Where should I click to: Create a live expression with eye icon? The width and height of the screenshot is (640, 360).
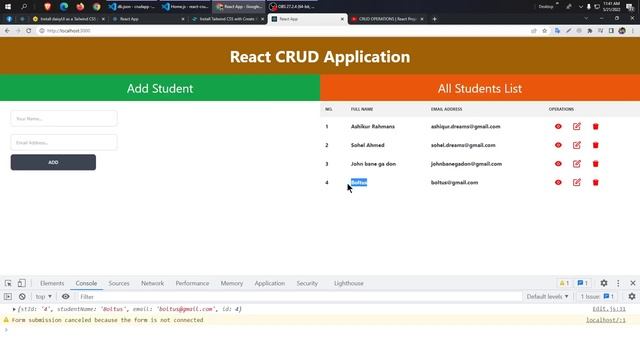[x=65, y=297]
